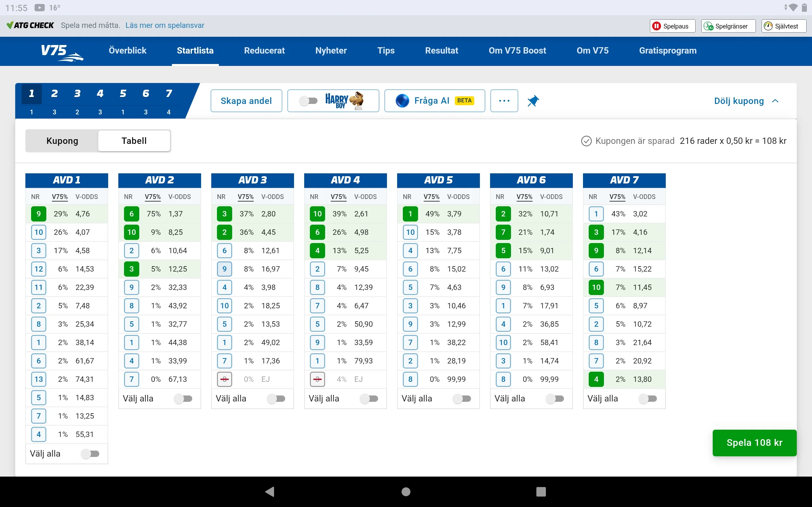Pin the coupon with the pin icon

click(533, 100)
